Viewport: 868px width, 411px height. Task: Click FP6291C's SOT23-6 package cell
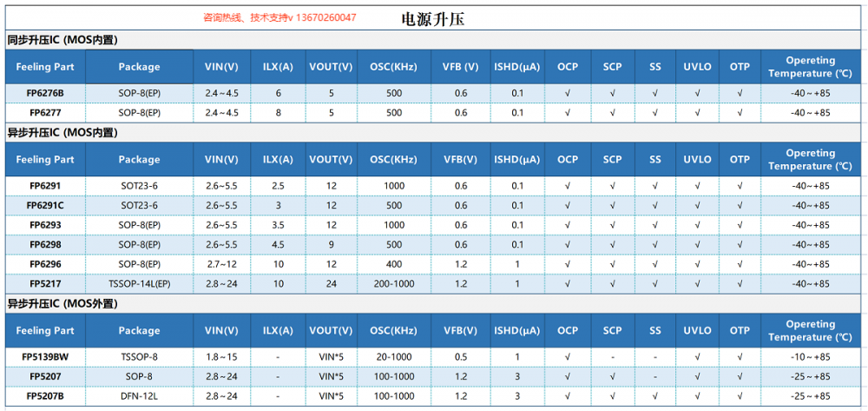point(139,205)
